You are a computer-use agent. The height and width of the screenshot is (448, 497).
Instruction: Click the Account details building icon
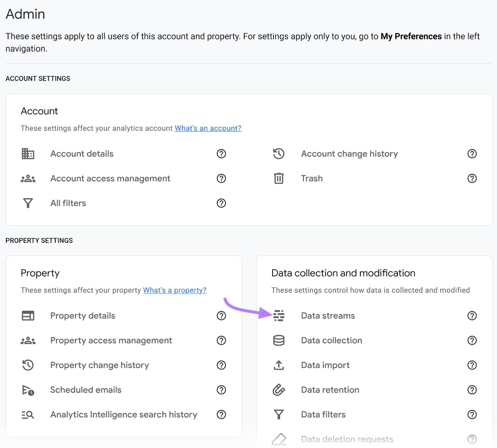point(28,154)
